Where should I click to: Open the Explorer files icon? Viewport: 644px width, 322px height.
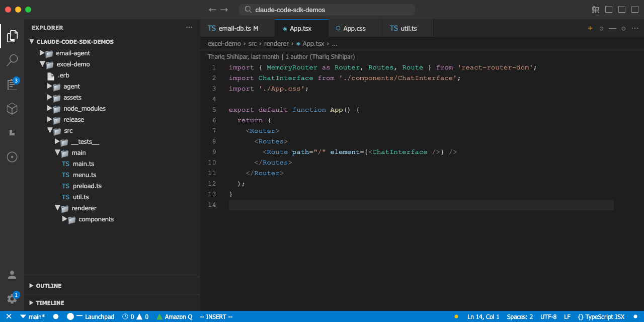tap(12, 36)
